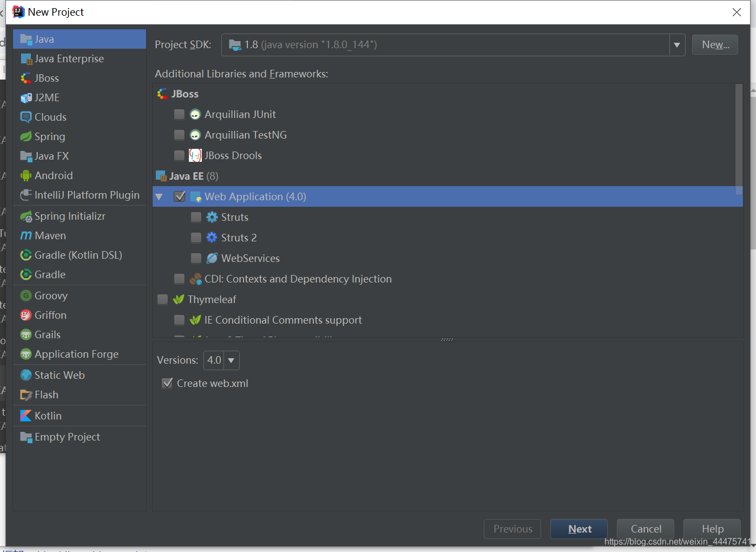756x552 pixels.
Task: Select Kotlin project type
Action: point(80,416)
